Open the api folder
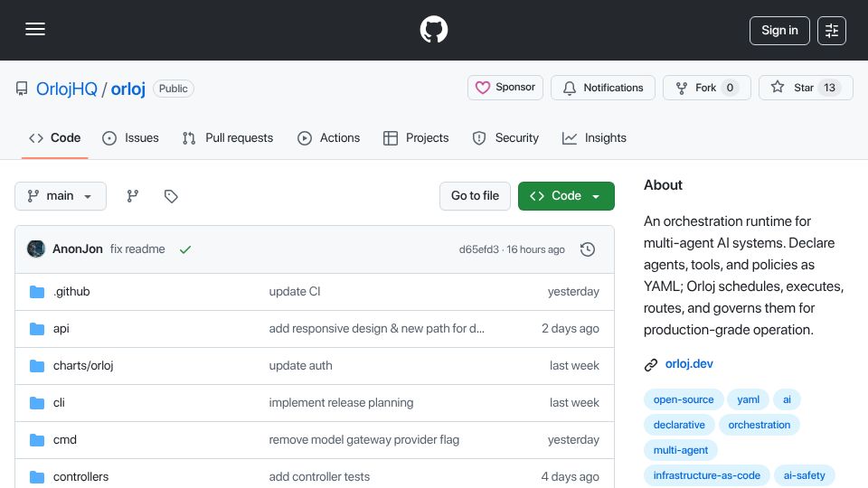 pos(61,329)
